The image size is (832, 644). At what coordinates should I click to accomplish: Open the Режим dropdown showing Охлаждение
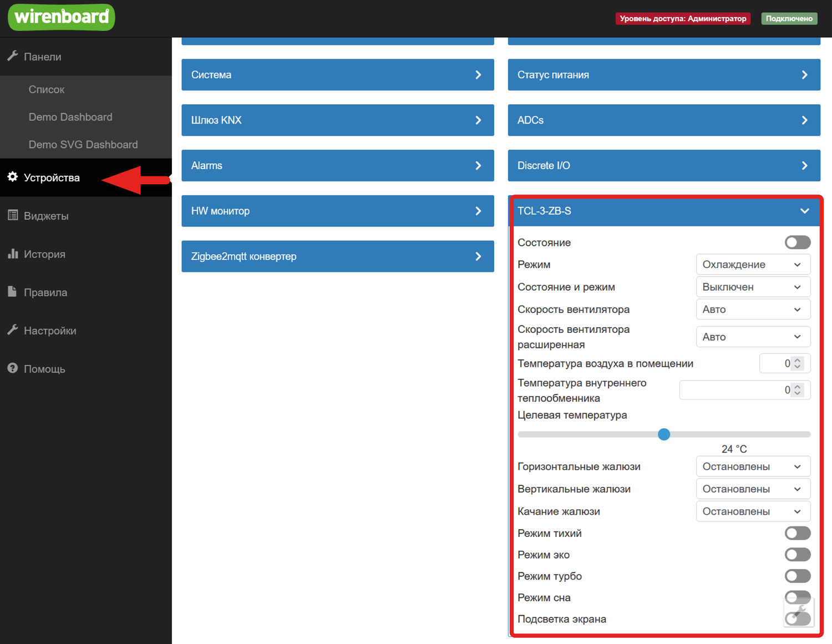[753, 265]
